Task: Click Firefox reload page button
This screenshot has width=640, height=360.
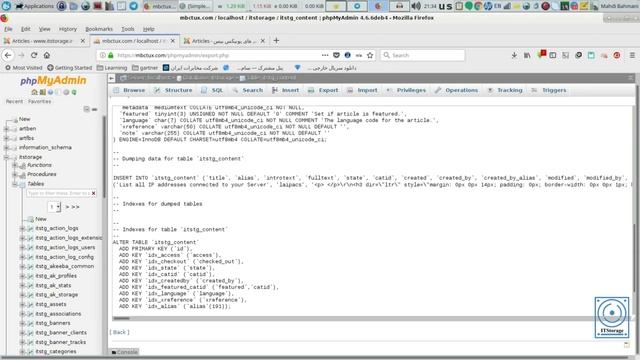Action: (x=34, y=55)
